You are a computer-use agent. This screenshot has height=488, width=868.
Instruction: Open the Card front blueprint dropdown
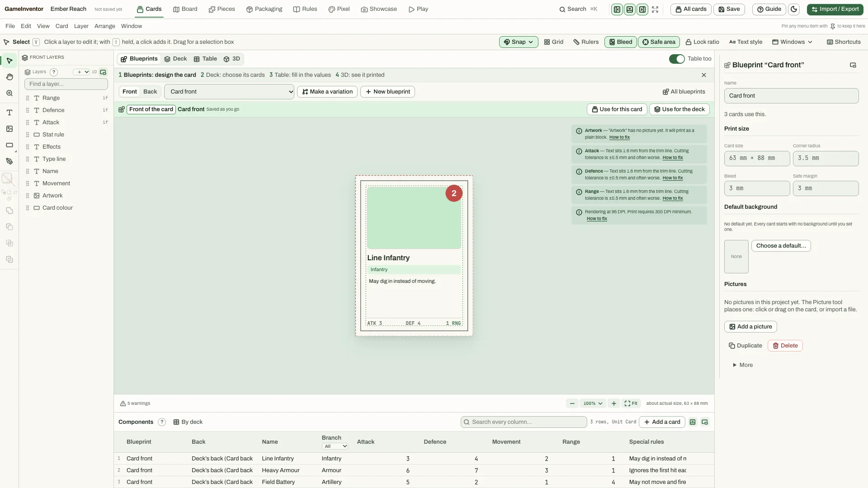[229, 92]
